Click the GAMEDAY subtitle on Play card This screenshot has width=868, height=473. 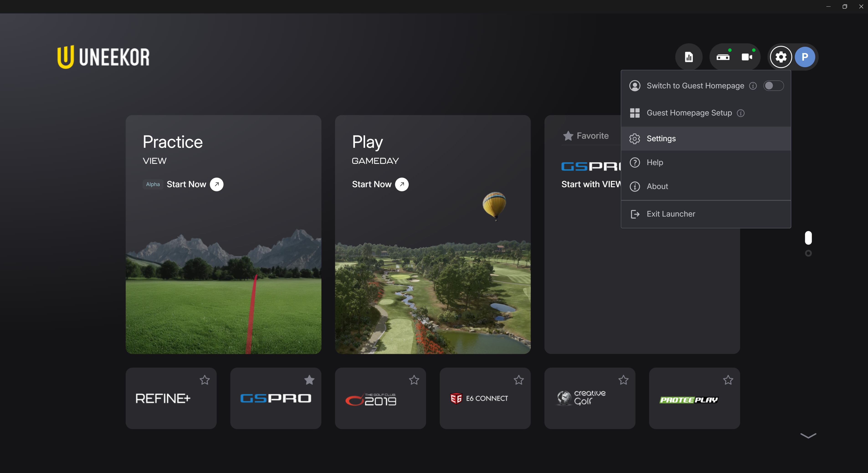coord(375,161)
